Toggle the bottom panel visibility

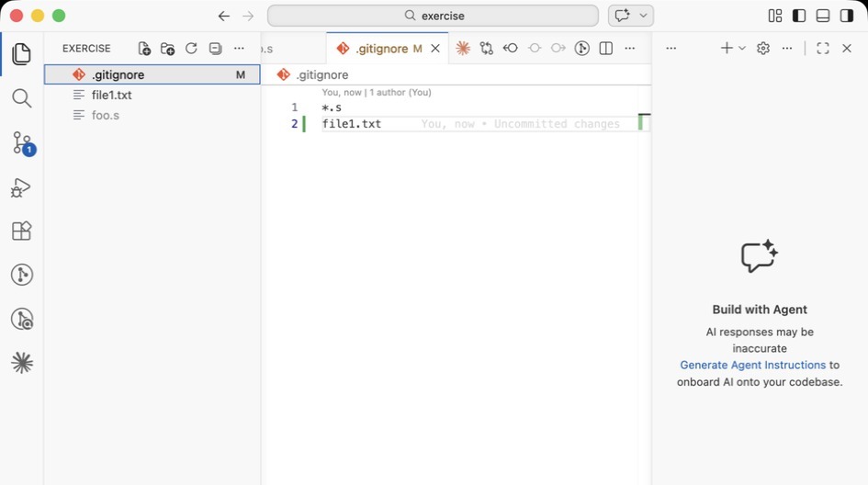[823, 16]
